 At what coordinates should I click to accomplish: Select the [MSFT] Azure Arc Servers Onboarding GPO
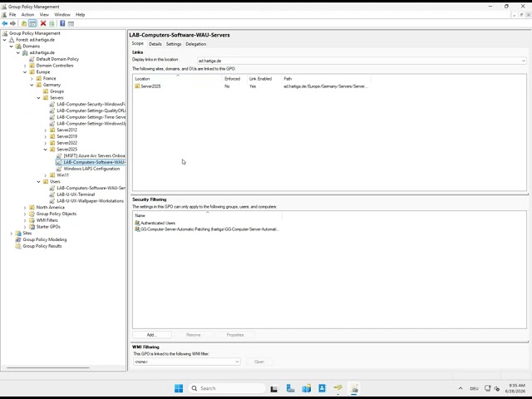point(94,155)
